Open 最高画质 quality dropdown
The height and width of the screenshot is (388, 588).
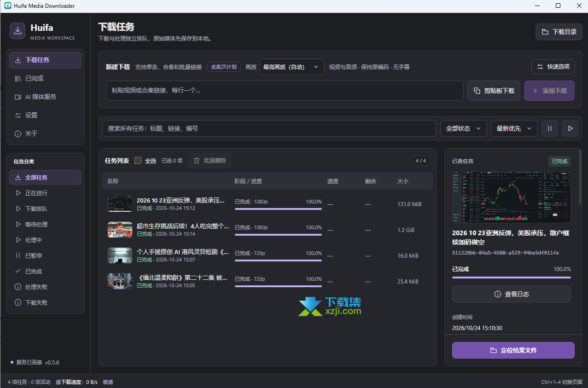(291, 67)
